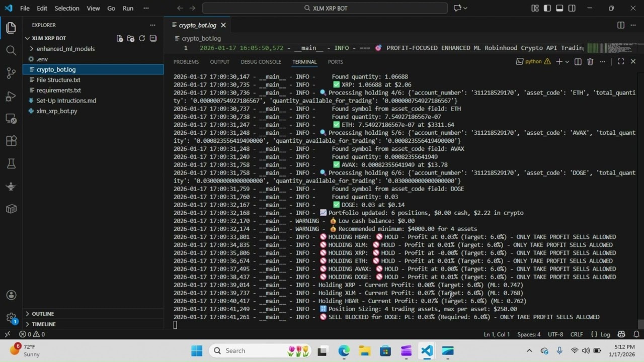This screenshot has height=362, width=644.
Task: Open the Explorer view in activity bar
Action: (11, 28)
